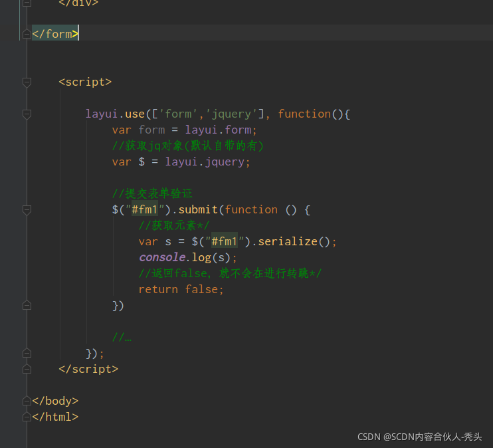493x448 pixels.
Task: Click the </body> closing tag text
Action: tap(55, 401)
